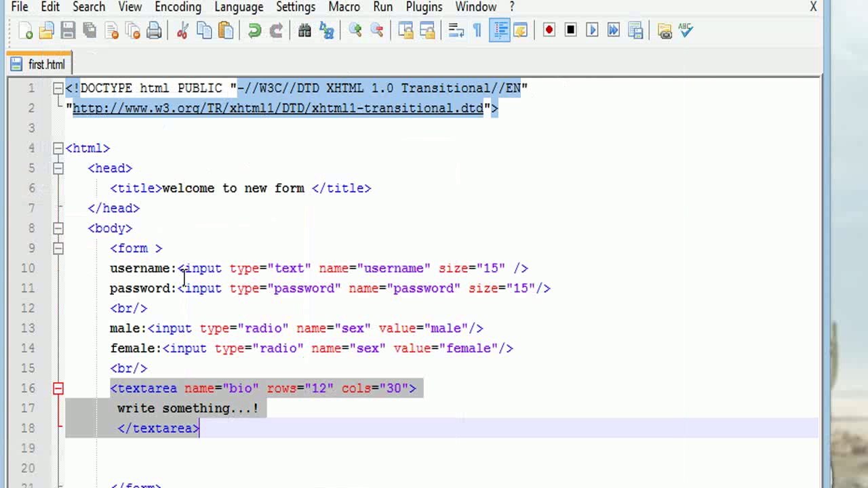Screen dimensions: 868x488
Task: Click empty line 19 in editor
Action: point(441,448)
